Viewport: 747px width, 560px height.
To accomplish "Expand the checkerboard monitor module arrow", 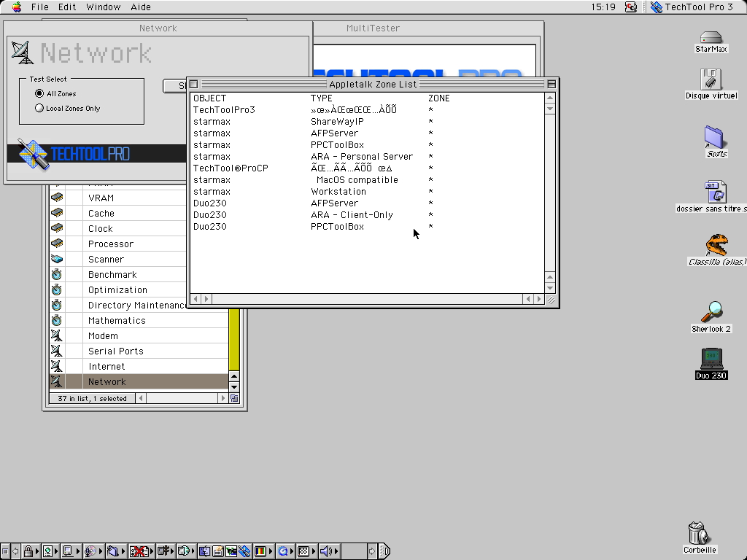I will click(x=314, y=551).
